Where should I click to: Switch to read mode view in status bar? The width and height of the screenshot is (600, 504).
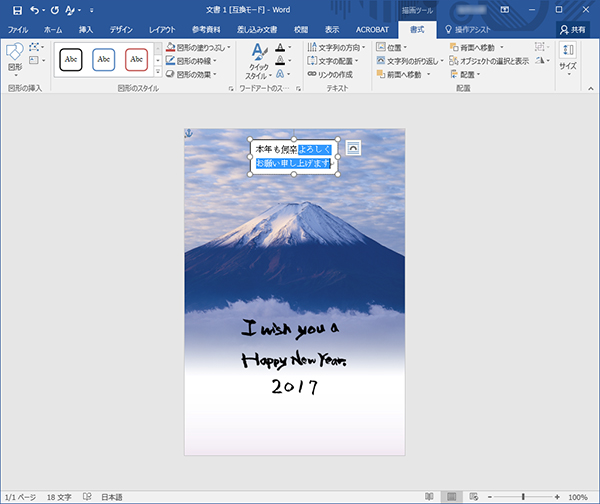pos(429,497)
